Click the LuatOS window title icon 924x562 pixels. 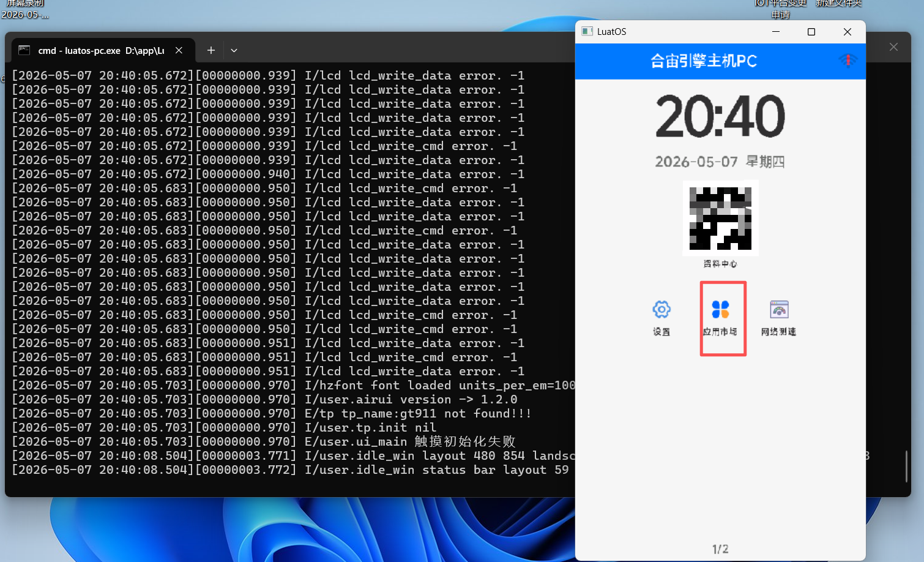tap(587, 31)
